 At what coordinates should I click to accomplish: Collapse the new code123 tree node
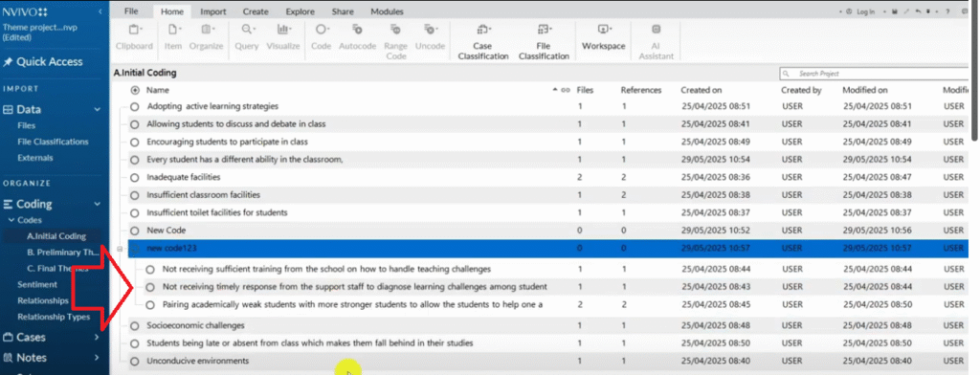[x=120, y=249]
